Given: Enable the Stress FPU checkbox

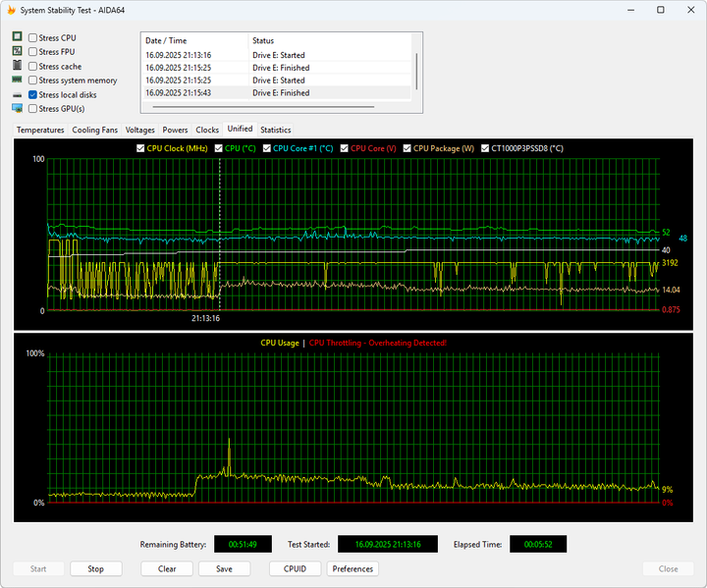Looking at the screenshot, I should (32, 52).
